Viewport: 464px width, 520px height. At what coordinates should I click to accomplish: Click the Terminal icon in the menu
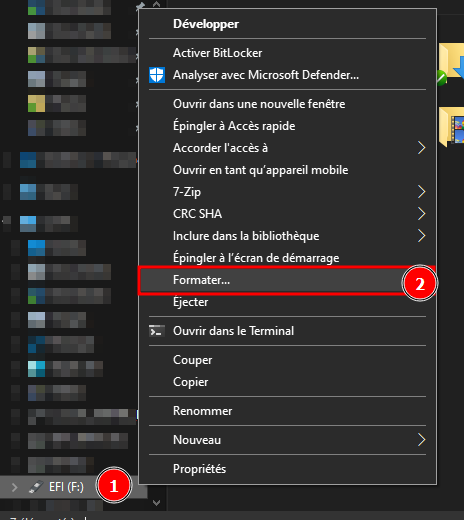click(157, 331)
